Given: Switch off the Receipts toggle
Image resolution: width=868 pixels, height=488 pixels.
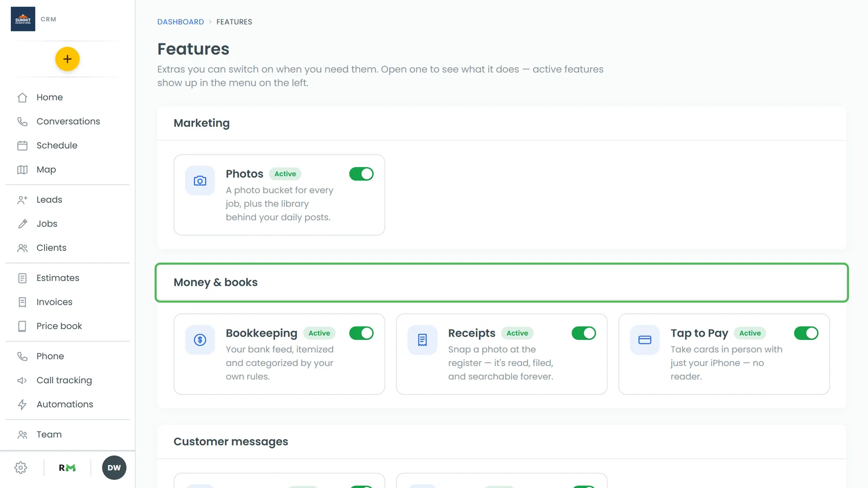Looking at the screenshot, I should click(x=584, y=333).
